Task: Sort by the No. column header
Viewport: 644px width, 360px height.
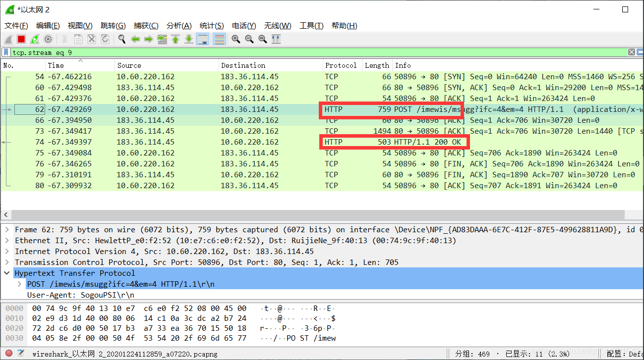Action: [x=23, y=65]
